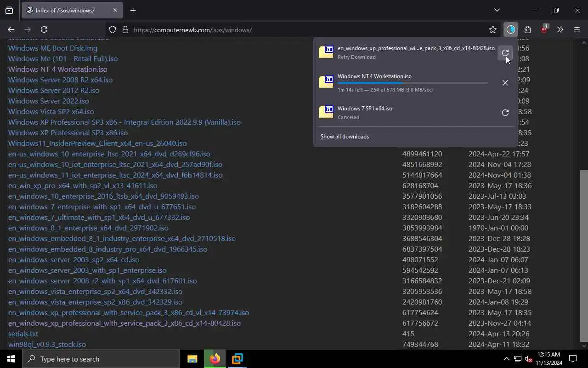This screenshot has height=368, width=588.
Task: Go back to the previous page
Action: [11, 30]
